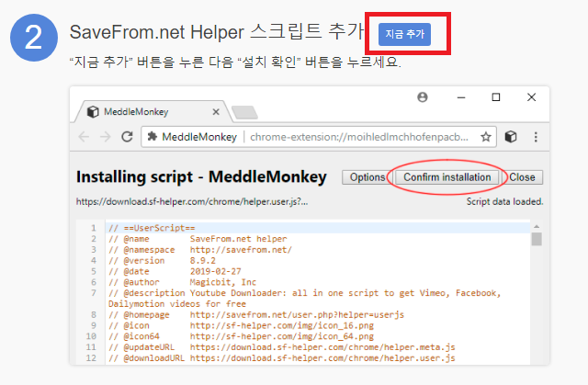The width and height of the screenshot is (588, 385).
Task: Open the MeddleMonkey extension cube icon in toolbar
Action: coord(511,137)
